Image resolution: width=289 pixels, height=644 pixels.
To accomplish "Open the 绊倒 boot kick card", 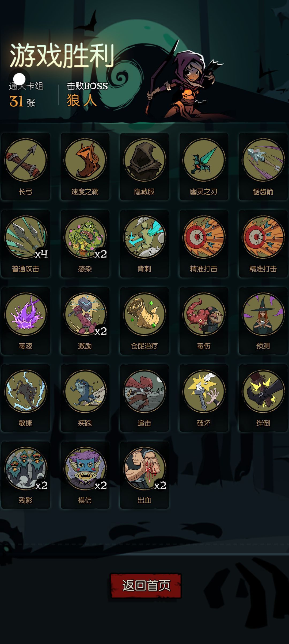I will (263, 391).
